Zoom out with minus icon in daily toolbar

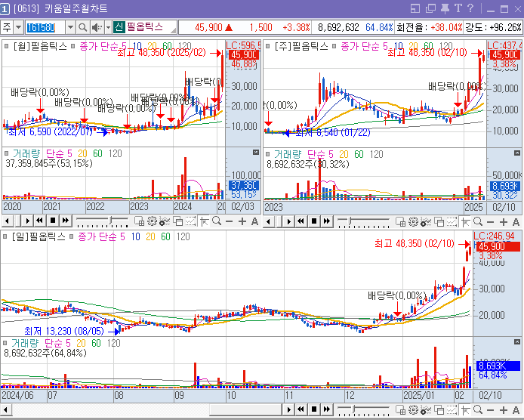pyautogui.click(x=491, y=410)
